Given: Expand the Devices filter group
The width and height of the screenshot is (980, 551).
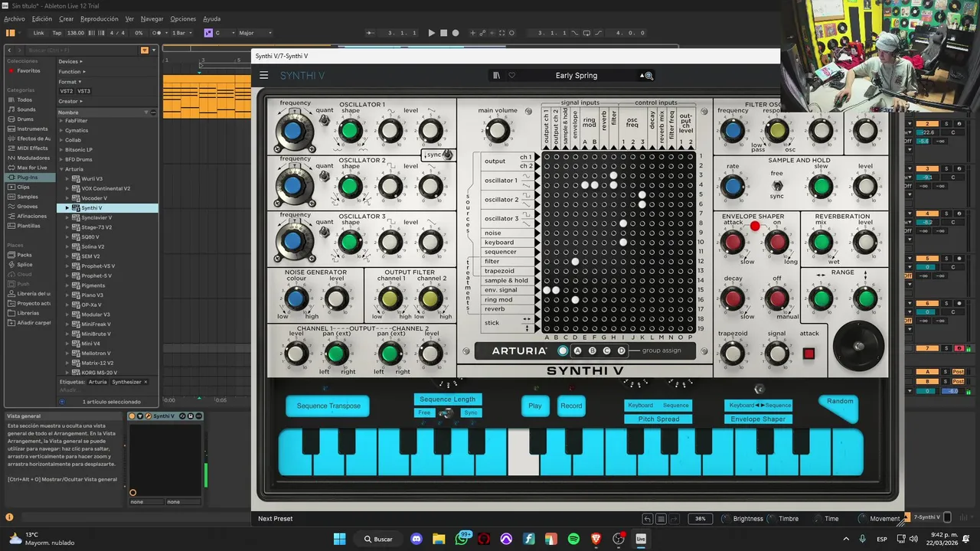Looking at the screenshot, I should coord(70,61).
